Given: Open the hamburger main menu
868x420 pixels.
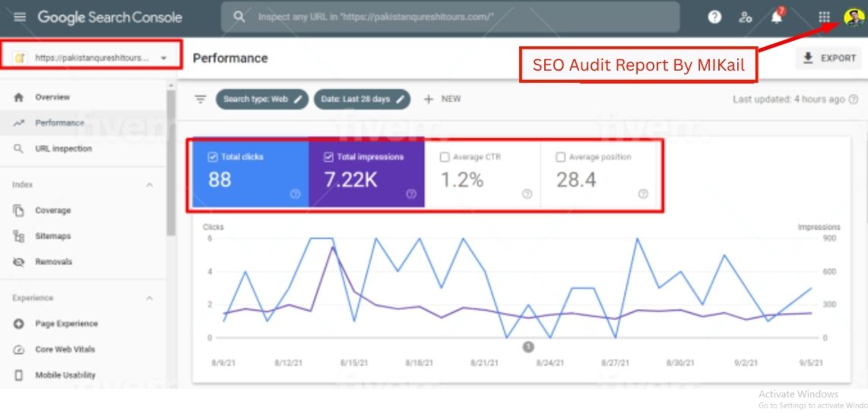Looking at the screenshot, I should coord(20,17).
